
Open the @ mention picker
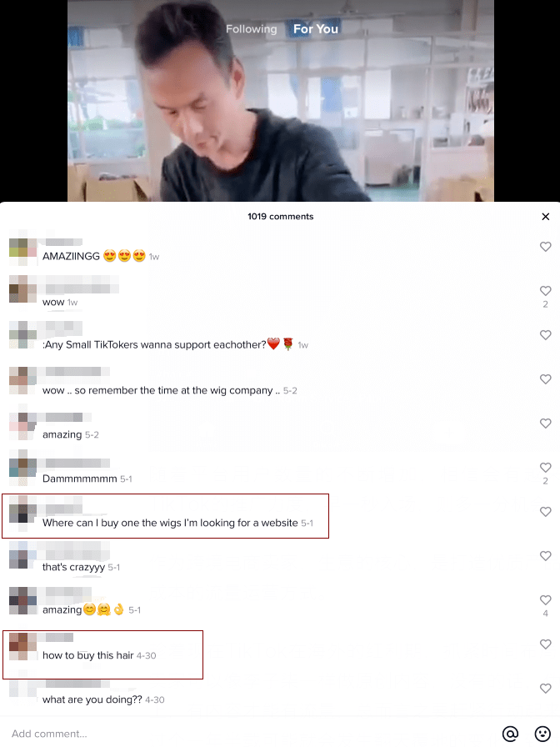[510, 734]
